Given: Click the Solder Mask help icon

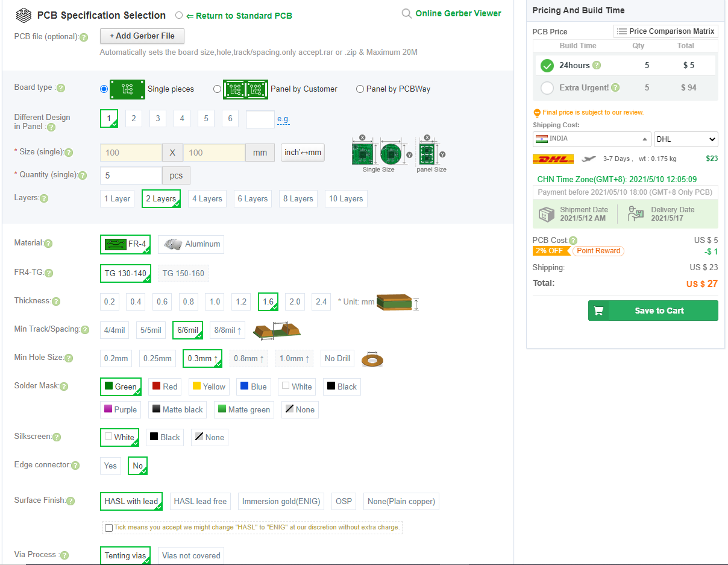Looking at the screenshot, I should 64,387.
